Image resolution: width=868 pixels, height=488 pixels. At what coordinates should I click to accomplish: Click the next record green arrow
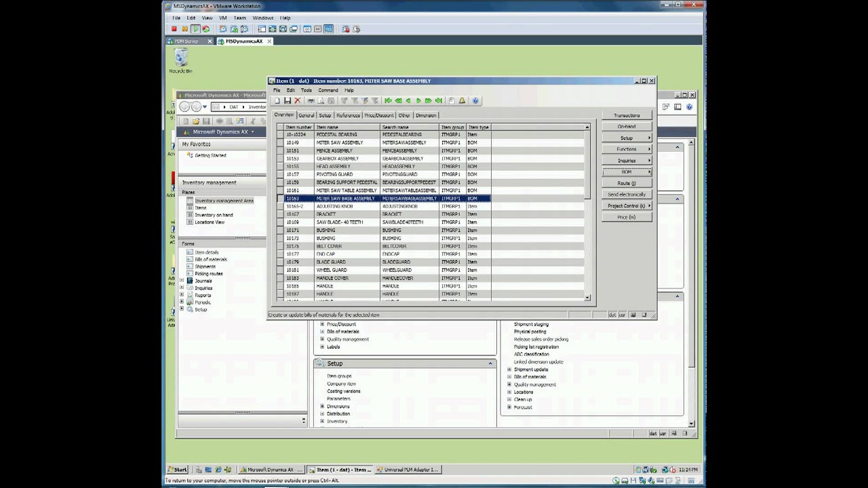pyautogui.click(x=418, y=101)
